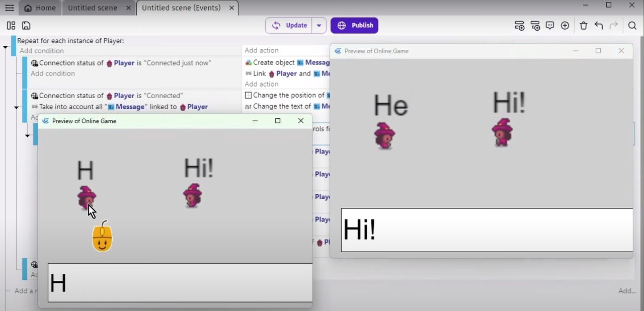Viewport: 644px width, 311px height.
Task: Delete selected events with trash icon
Action: pos(584,26)
